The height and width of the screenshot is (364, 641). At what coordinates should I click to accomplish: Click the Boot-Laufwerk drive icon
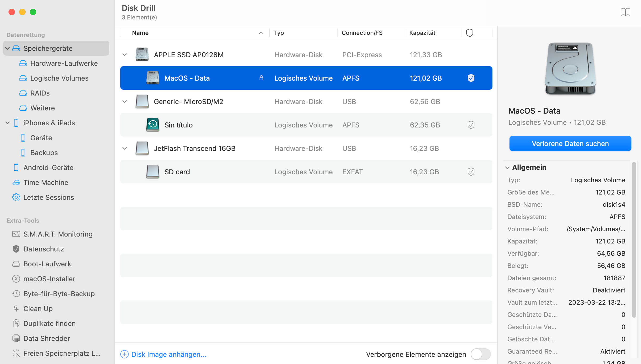click(x=16, y=264)
